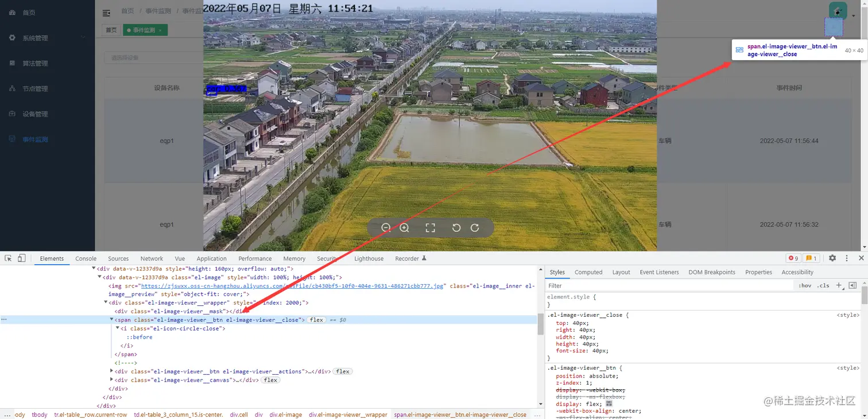Toggle full-screen mode in image viewer
This screenshot has width=868, height=419.
coord(430,228)
